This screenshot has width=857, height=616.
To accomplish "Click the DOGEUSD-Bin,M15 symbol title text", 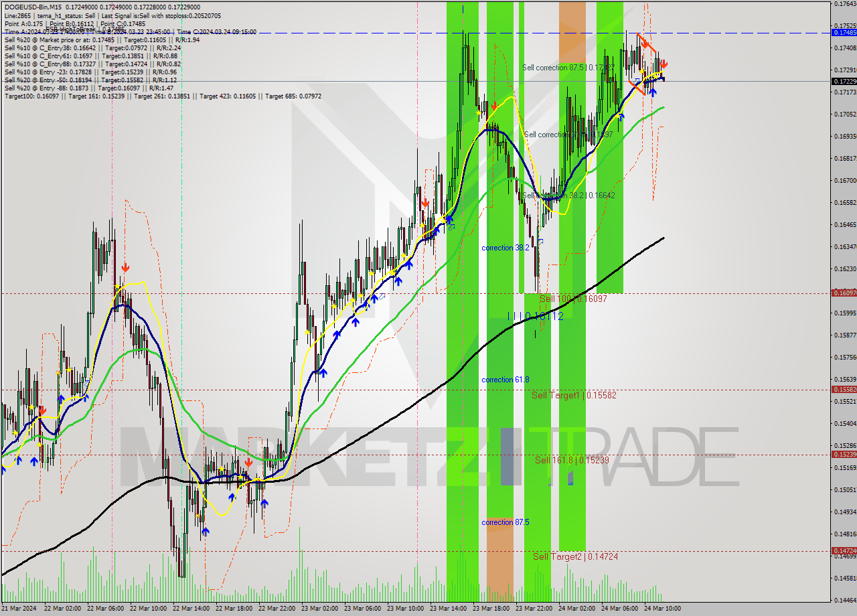I will point(33,7).
